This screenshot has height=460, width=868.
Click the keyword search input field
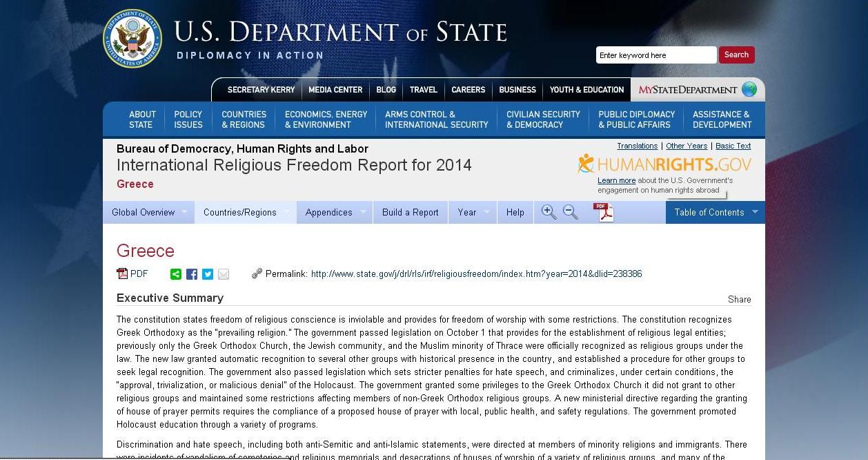(x=655, y=55)
